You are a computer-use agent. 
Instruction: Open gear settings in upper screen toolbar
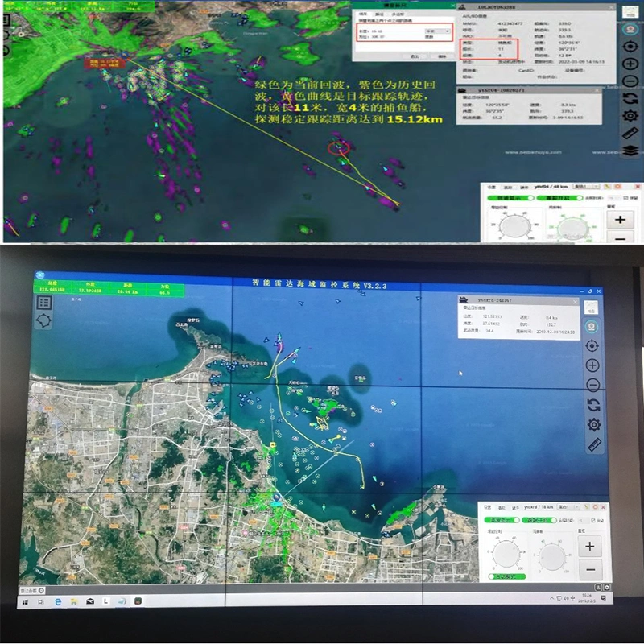[630, 115]
